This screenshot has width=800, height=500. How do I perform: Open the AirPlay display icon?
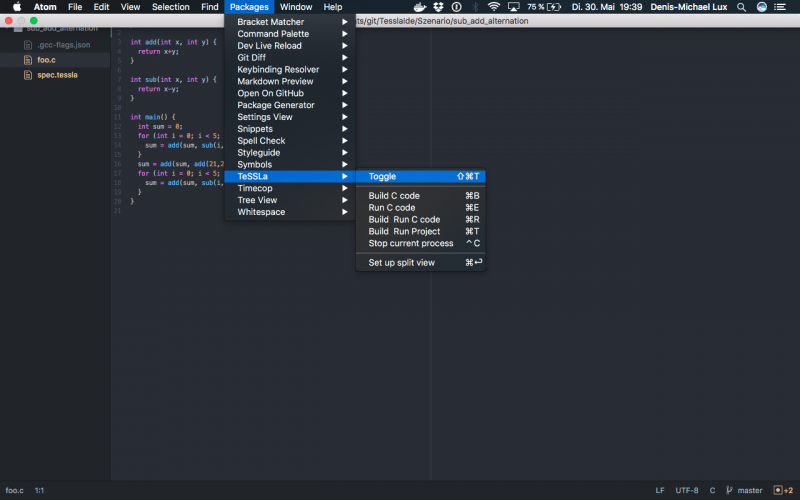513,7
